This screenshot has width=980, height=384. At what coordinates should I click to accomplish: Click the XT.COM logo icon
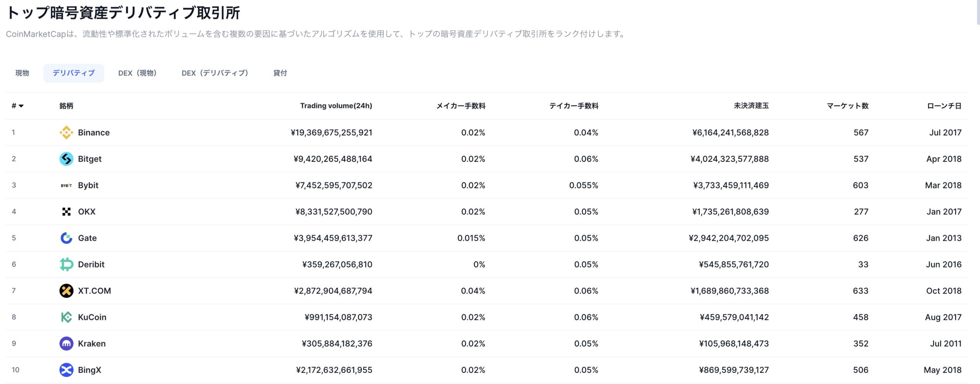tap(66, 291)
